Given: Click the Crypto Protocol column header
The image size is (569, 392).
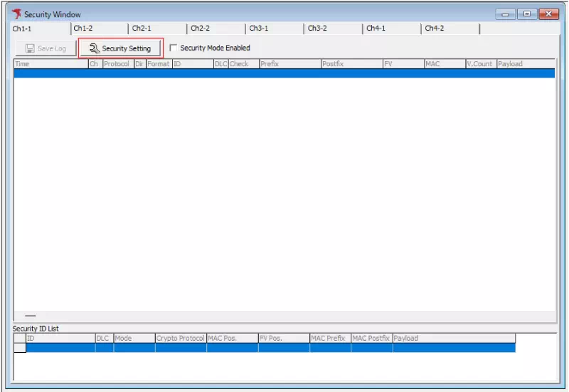Looking at the screenshot, I should pos(181,338).
